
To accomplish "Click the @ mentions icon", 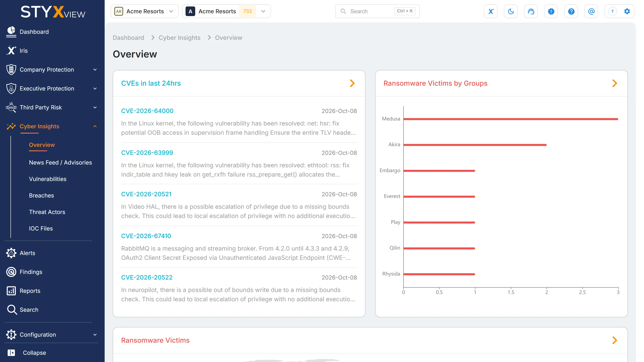I will [591, 11].
